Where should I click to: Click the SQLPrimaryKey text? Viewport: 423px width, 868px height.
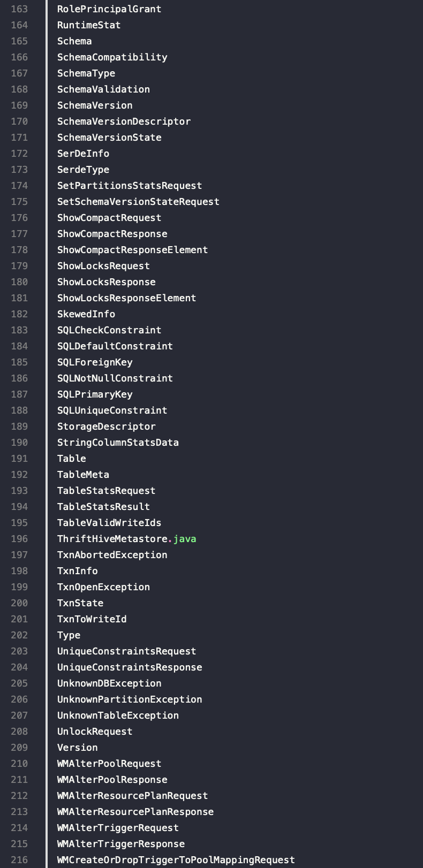pos(95,394)
